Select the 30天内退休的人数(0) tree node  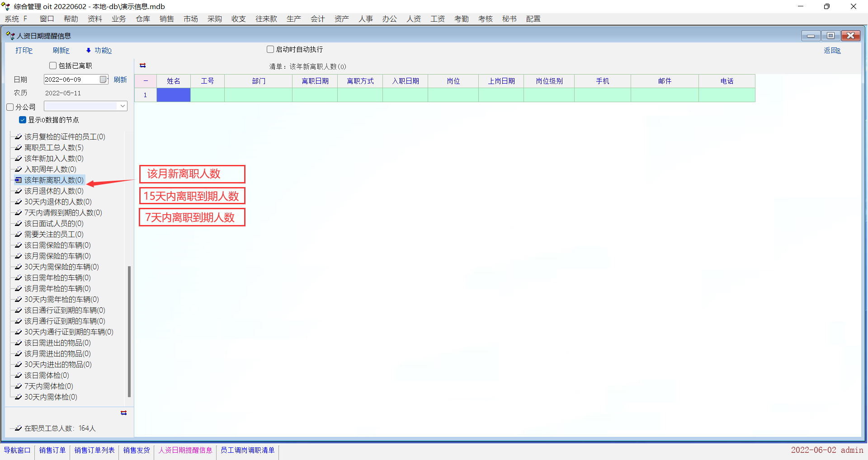(58, 202)
